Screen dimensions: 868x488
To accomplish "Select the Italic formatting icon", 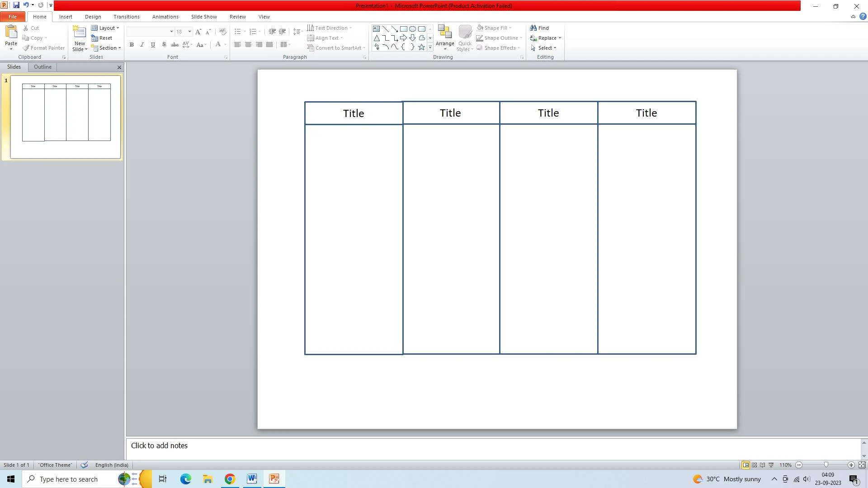I will (142, 45).
